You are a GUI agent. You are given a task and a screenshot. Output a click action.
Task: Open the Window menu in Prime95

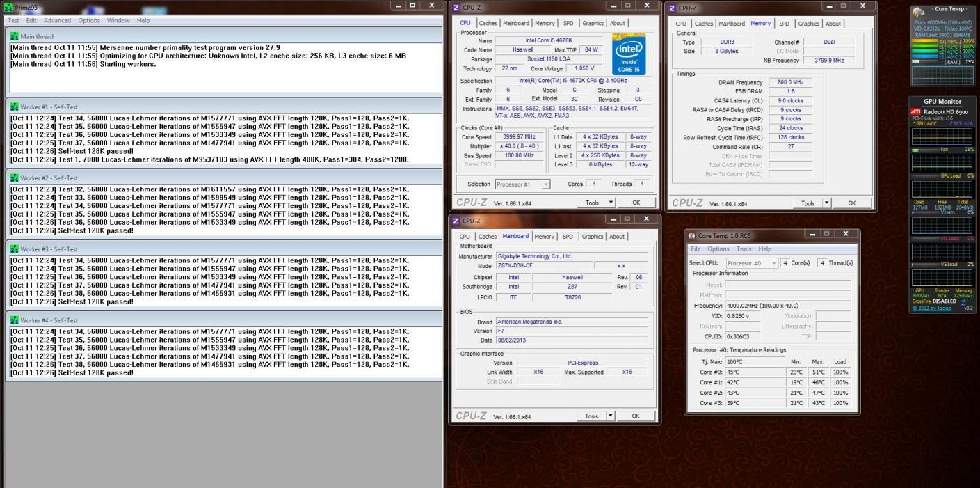(x=118, y=21)
